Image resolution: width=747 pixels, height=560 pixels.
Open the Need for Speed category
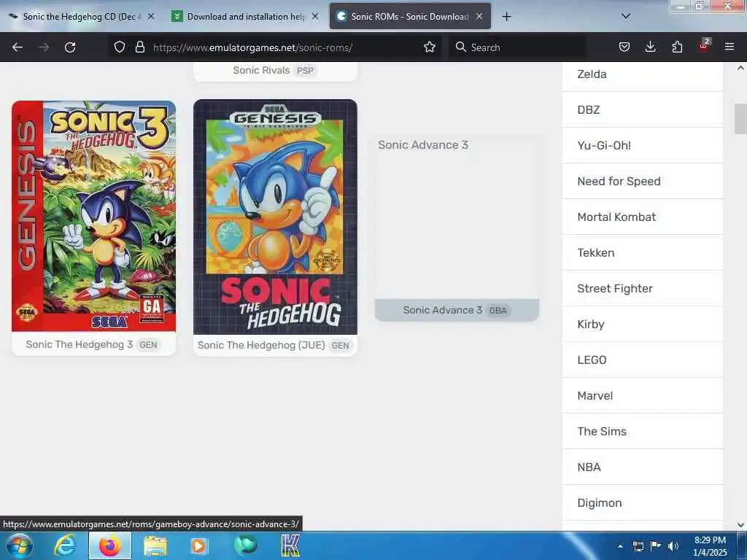642,182
